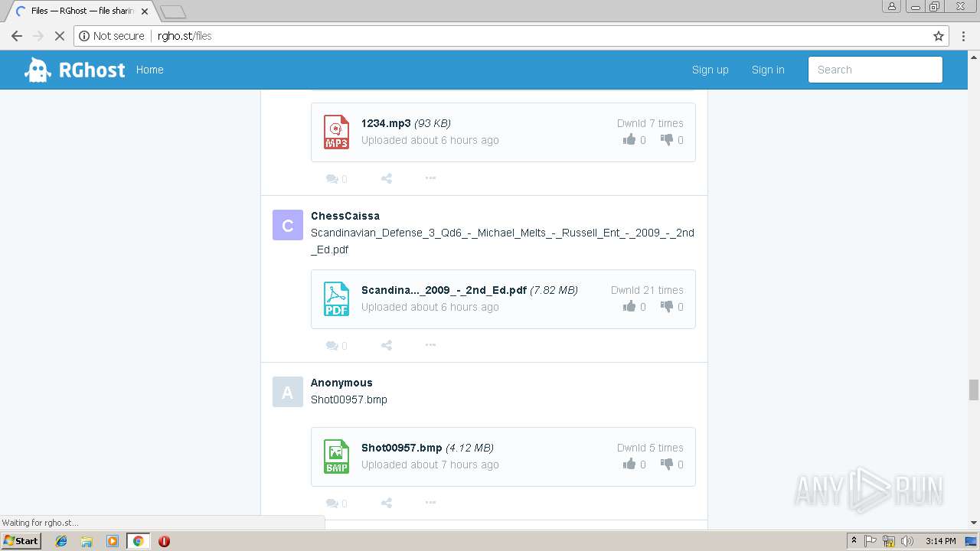The height and width of the screenshot is (551, 980).
Task: Thumbs up the Shot00957.bmp file
Action: point(629,465)
